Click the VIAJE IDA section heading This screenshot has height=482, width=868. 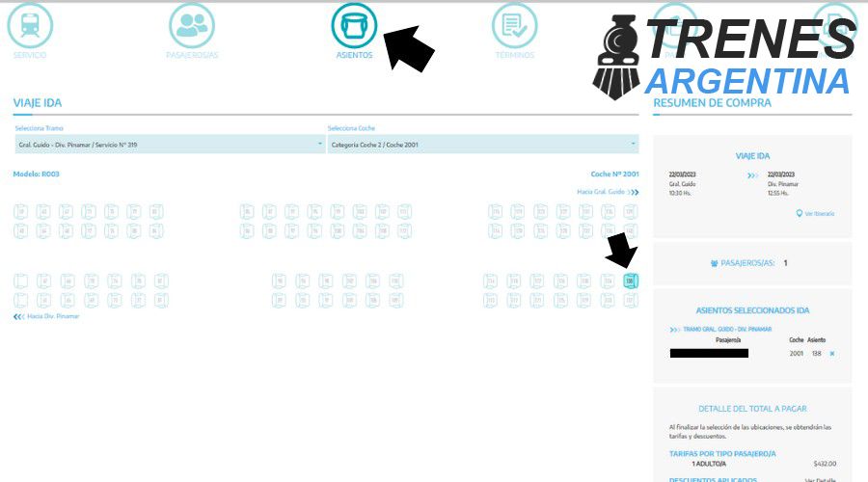pos(38,103)
